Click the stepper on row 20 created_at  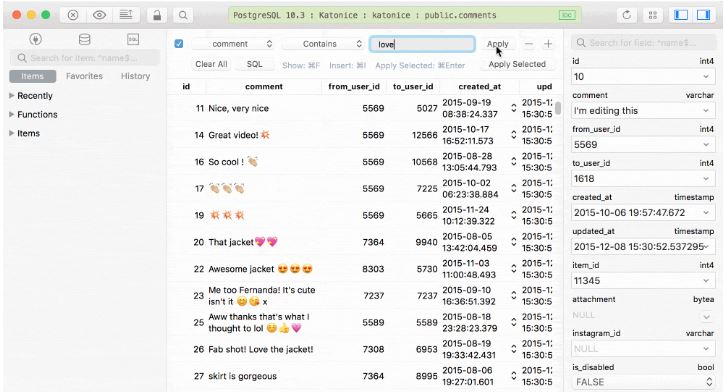[x=513, y=242]
